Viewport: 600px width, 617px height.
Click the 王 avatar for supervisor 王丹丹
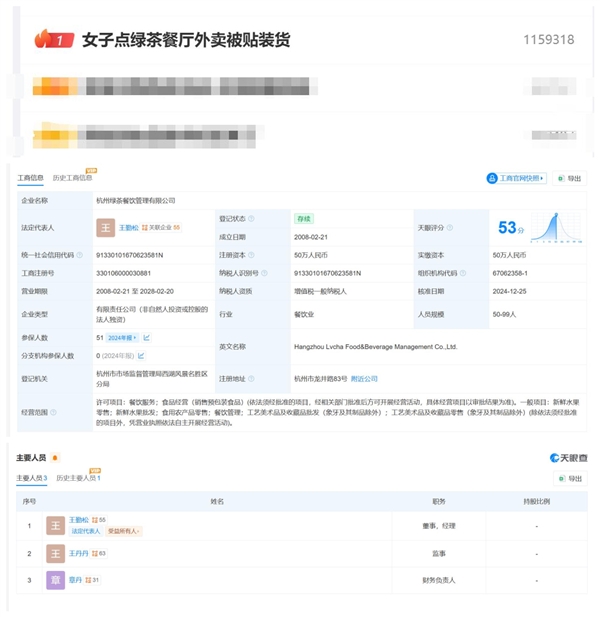point(56,553)
